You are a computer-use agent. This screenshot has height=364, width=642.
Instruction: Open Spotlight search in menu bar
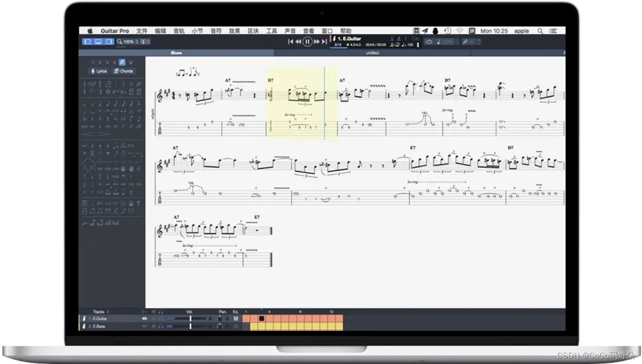tap(540, 31)
